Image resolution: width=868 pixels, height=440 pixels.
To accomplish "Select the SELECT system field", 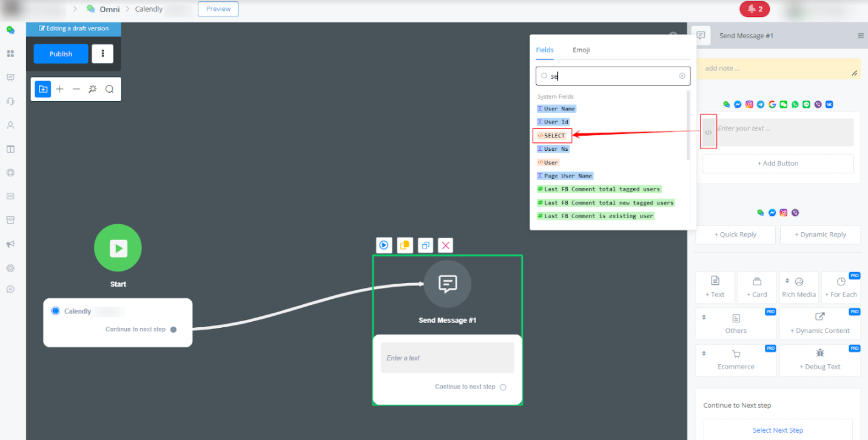I will pyautogui.click(x=551, y=136).
